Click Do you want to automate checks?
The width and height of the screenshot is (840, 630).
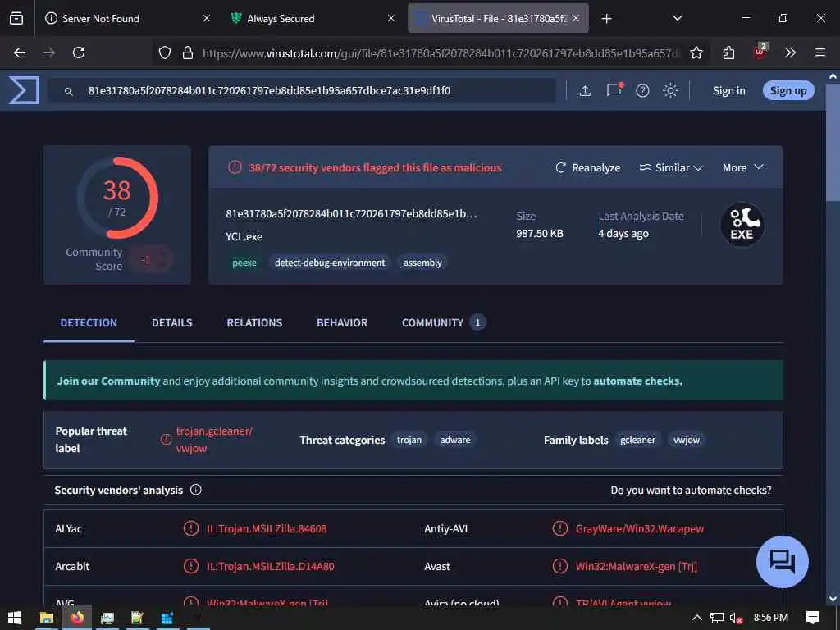tap(691, 491)
